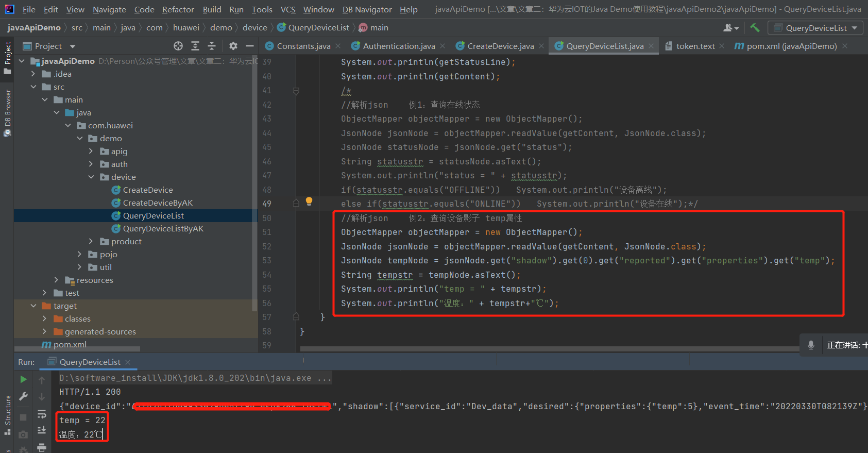Open the Refactor menu

tap(178, 9)
